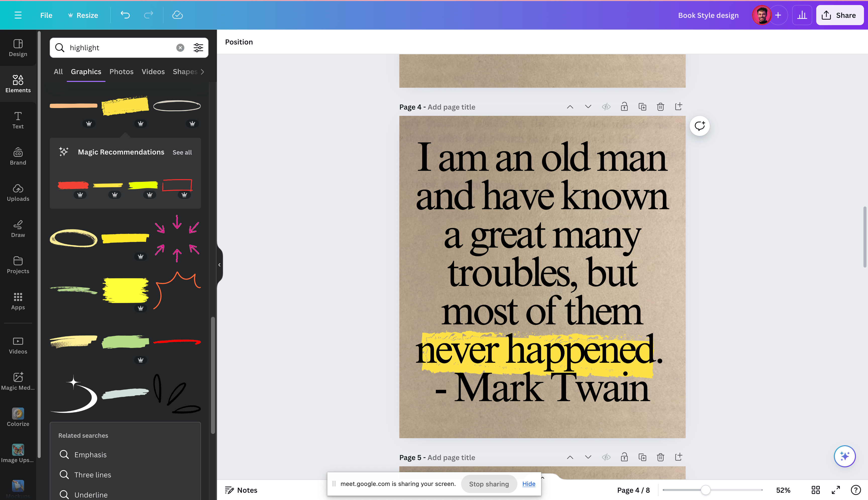This screenshot has width=868, height=500.
Task: Clear the highlight search text
Action: click(x=180, y=48)
